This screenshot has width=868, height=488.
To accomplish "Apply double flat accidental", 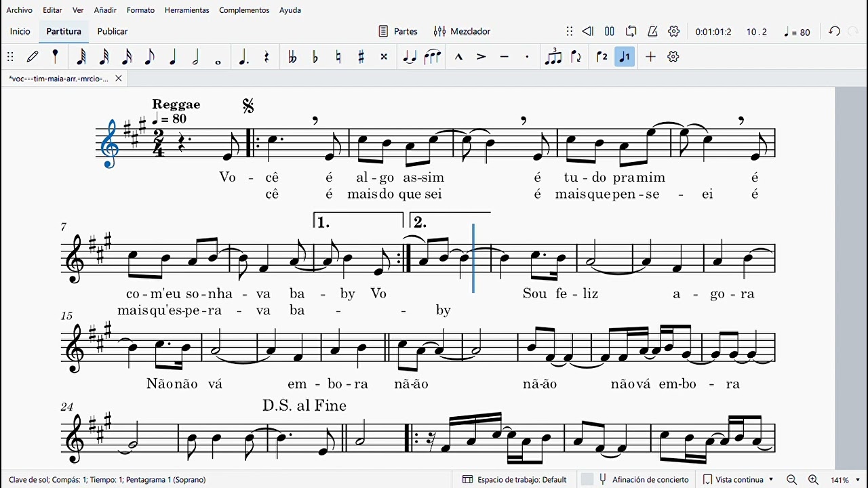I will click(292, 57).
